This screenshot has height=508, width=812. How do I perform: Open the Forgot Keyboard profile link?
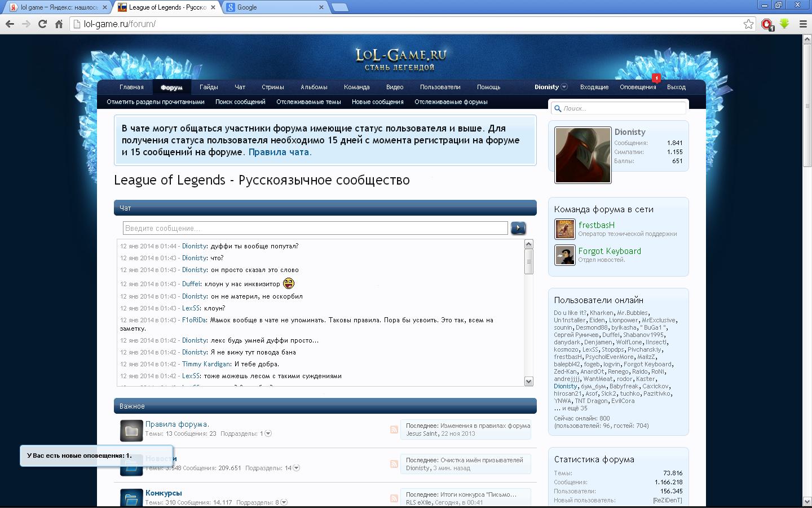coord(610,251)
